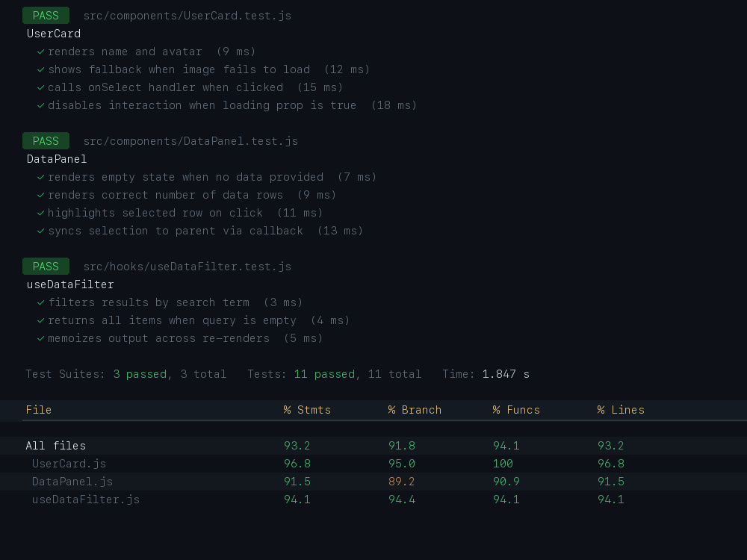Click the '1.847 s' time value
The height and width of the screenshot is (560, 747).
pyautogui.click(x=506, y=374)
